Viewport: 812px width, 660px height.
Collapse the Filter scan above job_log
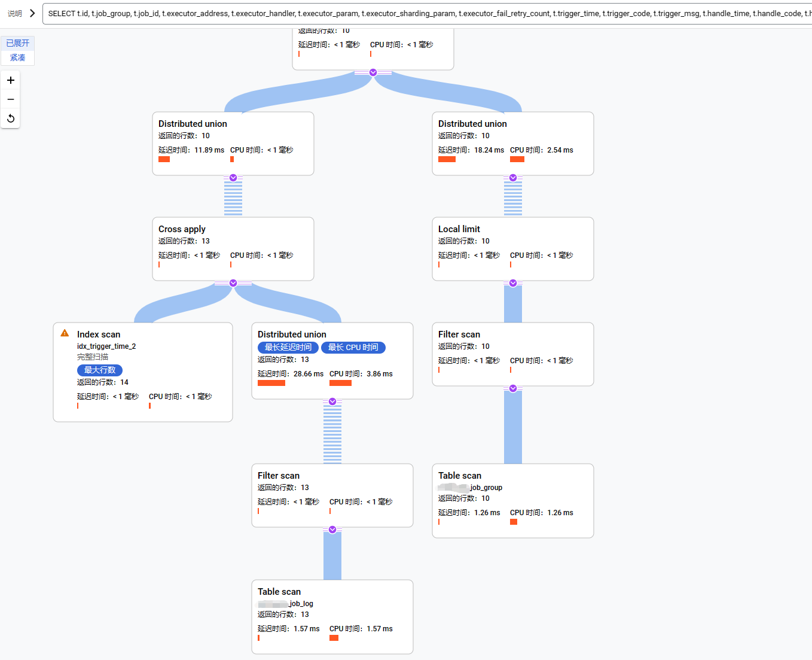[x=332, y=530]
